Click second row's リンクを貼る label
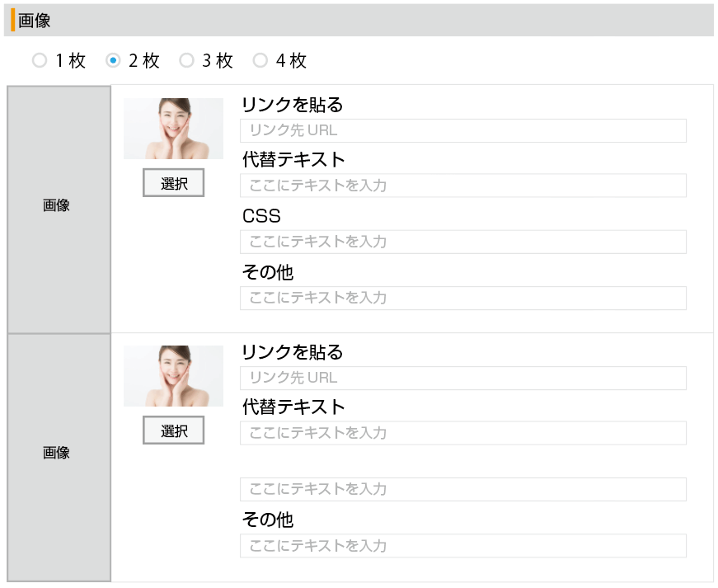This screenshot has height=588, width=718. (x=292, y=351)
